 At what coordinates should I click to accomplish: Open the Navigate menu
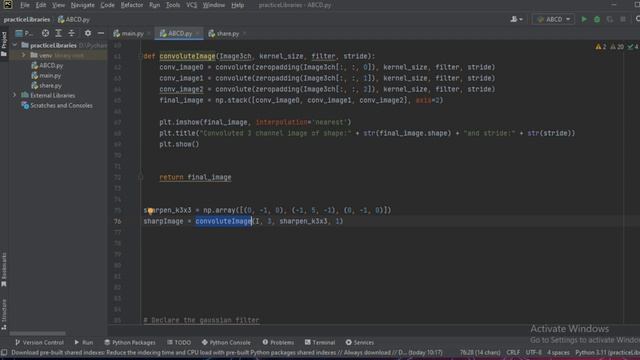pos(82,5)
